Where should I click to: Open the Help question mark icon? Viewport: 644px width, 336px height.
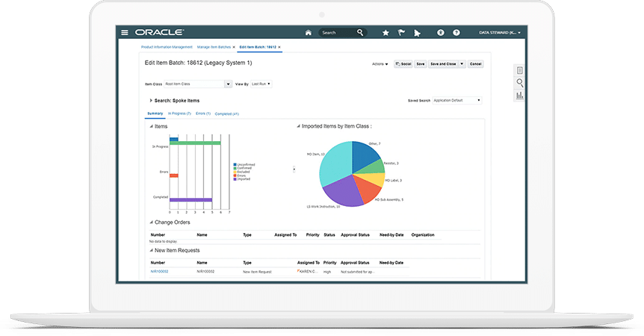point(456,32)
